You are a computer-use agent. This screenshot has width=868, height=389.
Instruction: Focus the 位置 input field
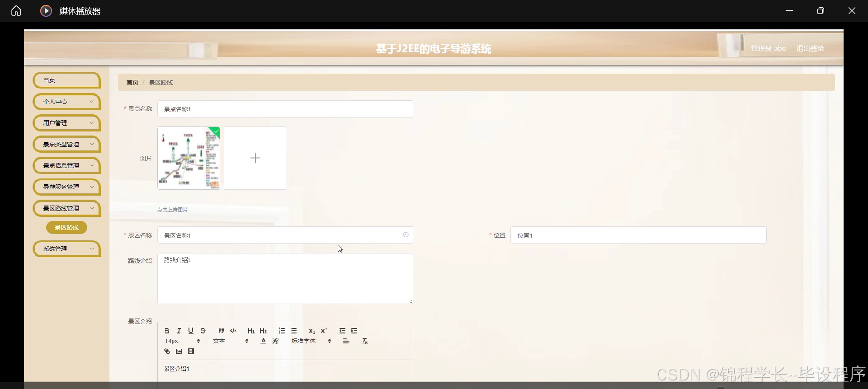click(638, 235)
